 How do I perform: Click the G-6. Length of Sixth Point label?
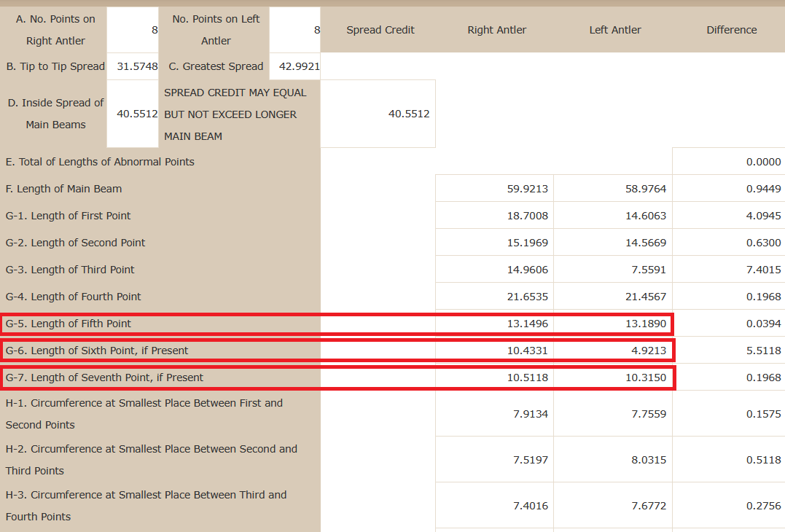tap(97, 351)
